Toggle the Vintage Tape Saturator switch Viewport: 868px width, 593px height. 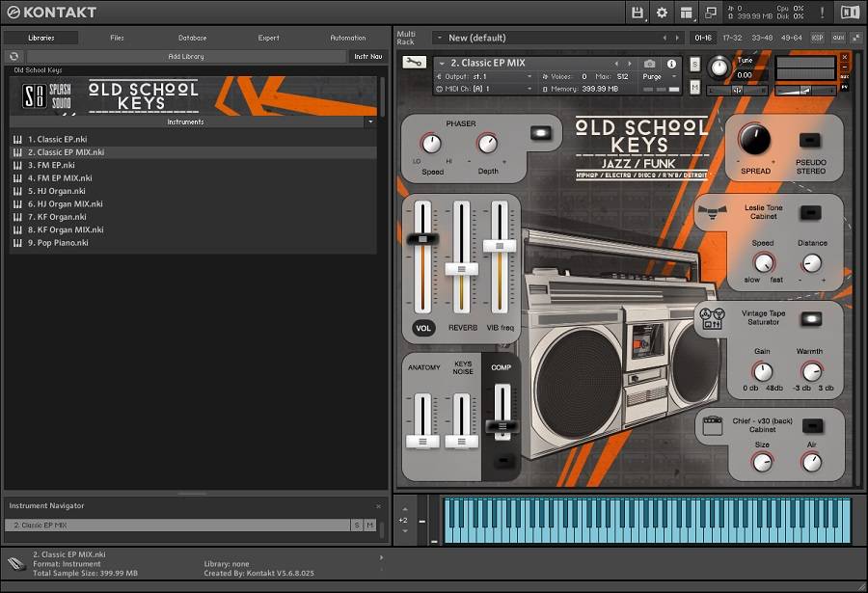point(811,319)
